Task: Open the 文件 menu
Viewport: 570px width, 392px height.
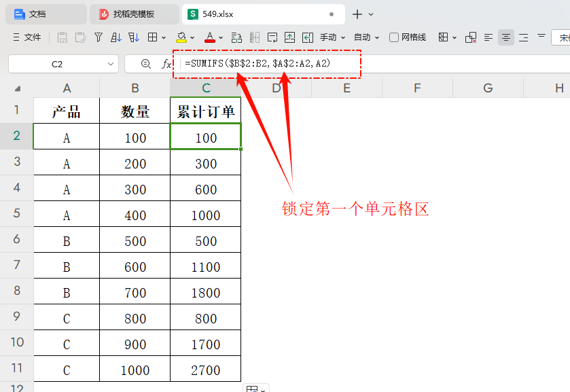Action: coord(27,37)
